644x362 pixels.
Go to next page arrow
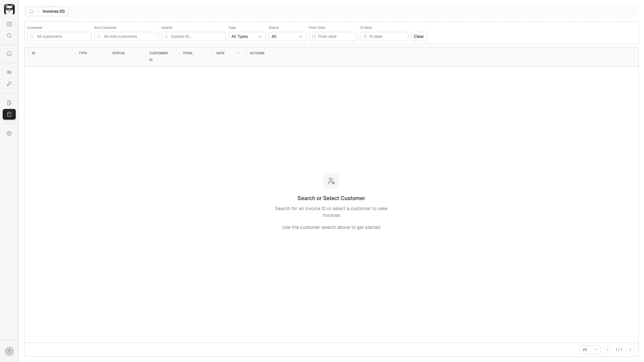630,350
